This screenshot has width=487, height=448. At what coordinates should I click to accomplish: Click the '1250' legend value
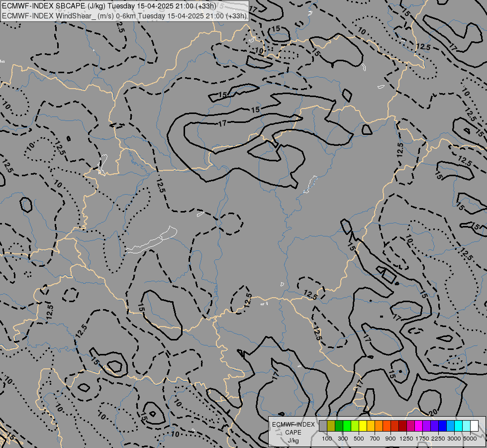pyautogui.click(x=406, y=439)
